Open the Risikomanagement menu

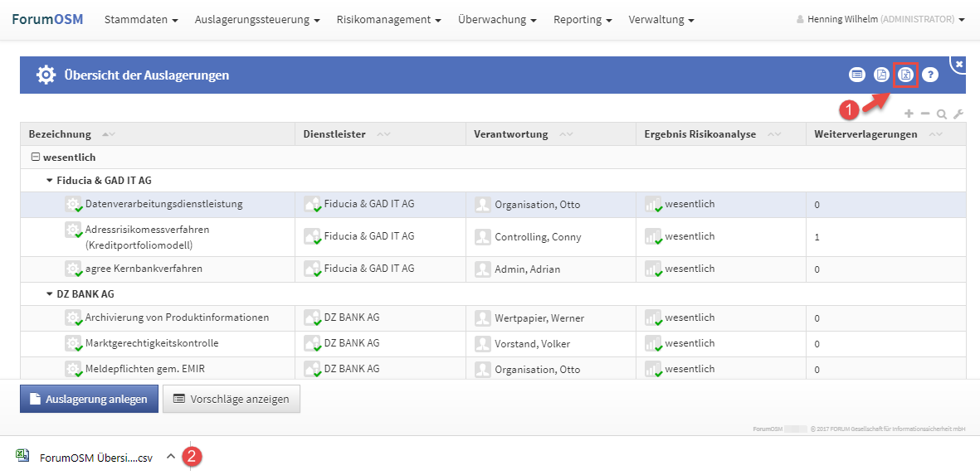tap(388, 19)
